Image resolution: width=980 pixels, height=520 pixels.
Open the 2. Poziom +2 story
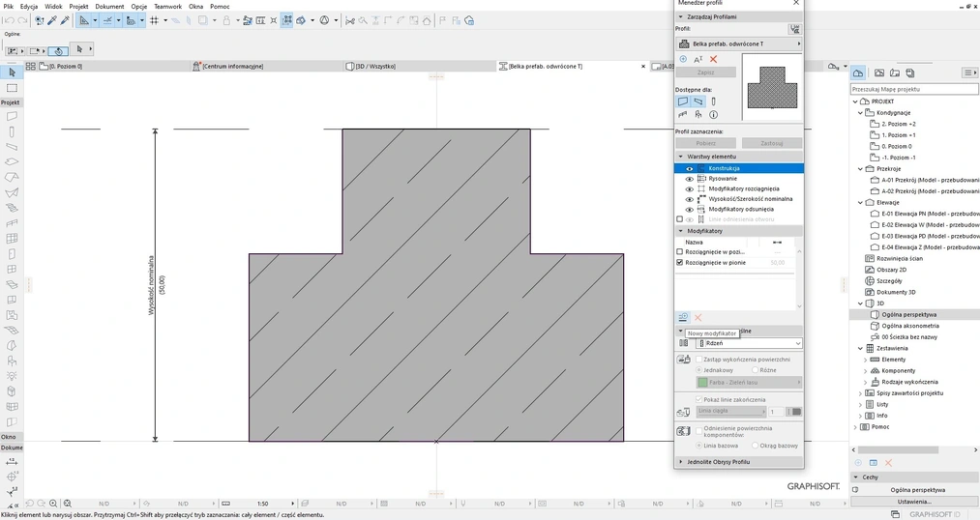[x=898, y=125]
